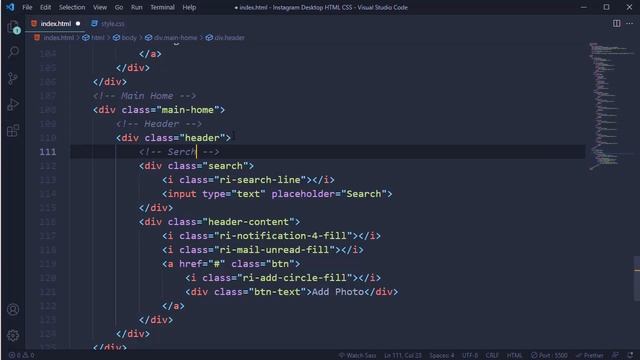Click the Main Home comment line

(144, 96)
